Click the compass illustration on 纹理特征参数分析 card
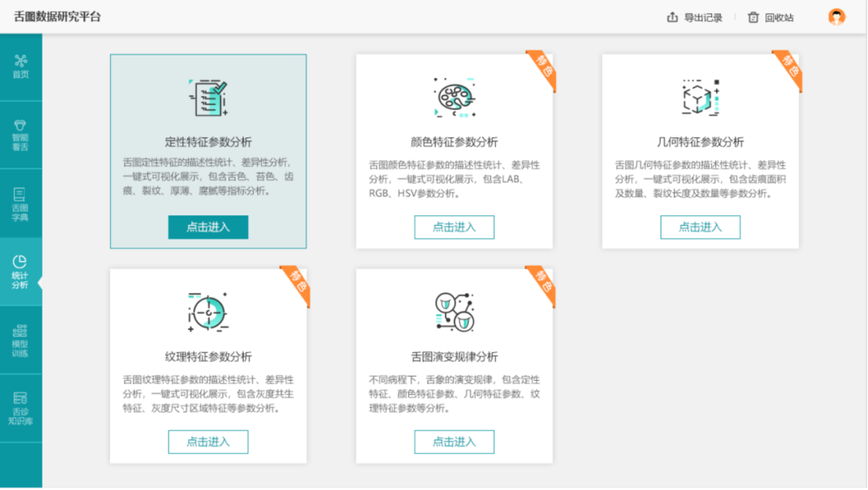Viewport: 868px width, 490px height. coord(209,311)
